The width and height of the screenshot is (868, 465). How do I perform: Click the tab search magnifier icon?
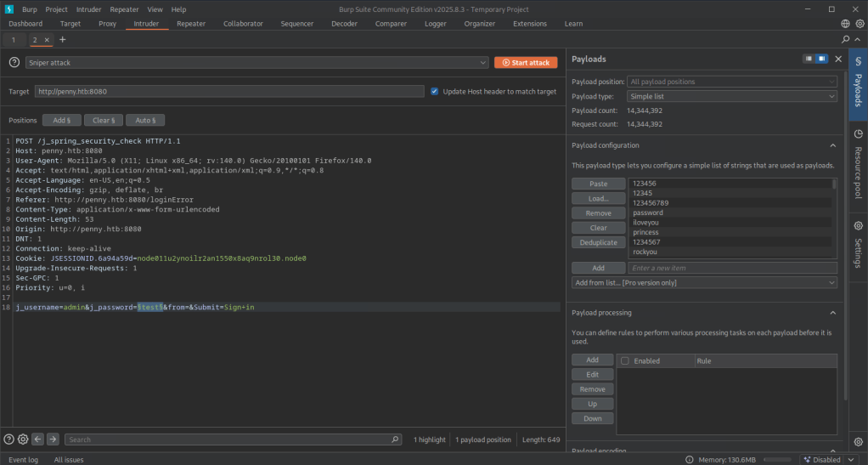845,40
